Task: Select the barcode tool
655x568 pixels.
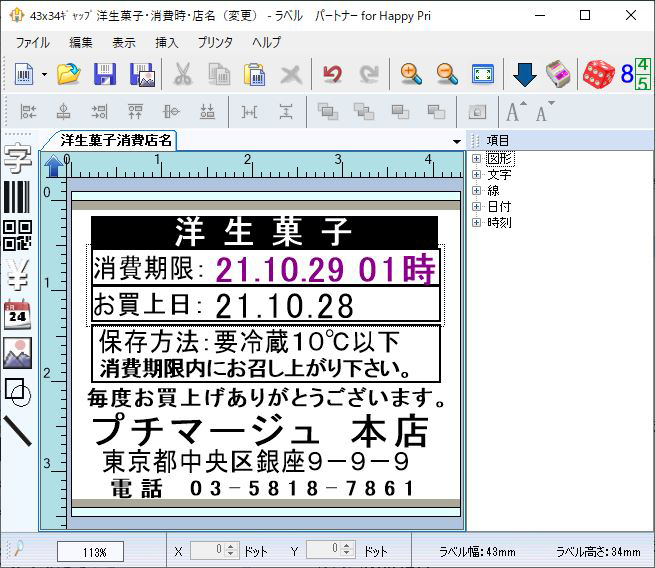Action: click(x=17, y=197)
